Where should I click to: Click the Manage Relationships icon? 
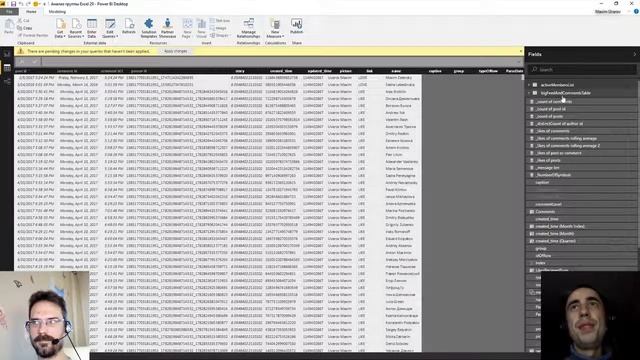(249, 23)
